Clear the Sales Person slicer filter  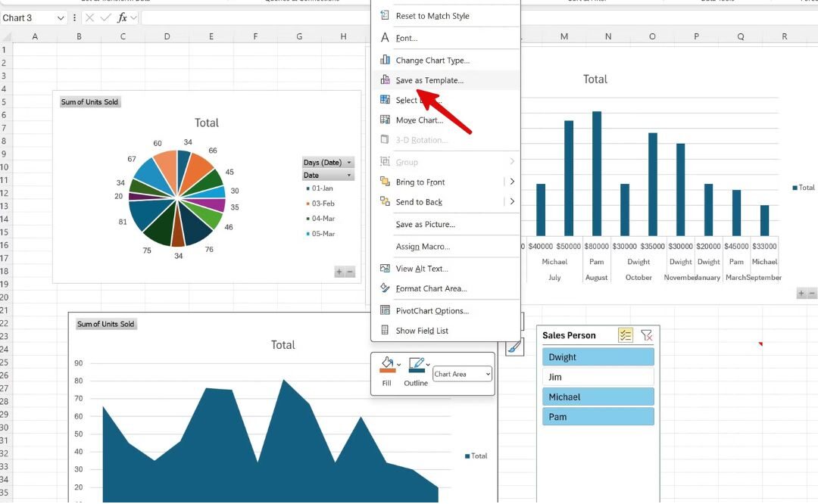coord(646,335)
